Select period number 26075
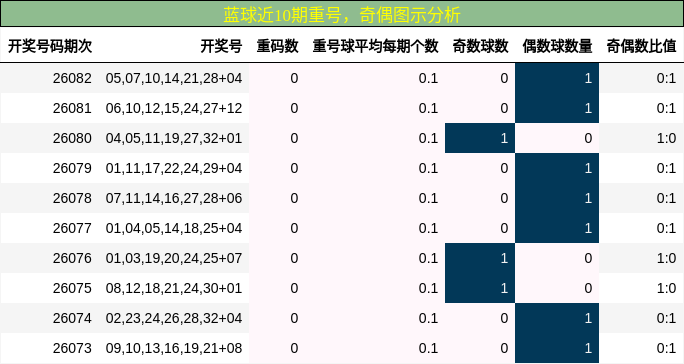This screenshot has height=364, width=684. tap(72, 288)
